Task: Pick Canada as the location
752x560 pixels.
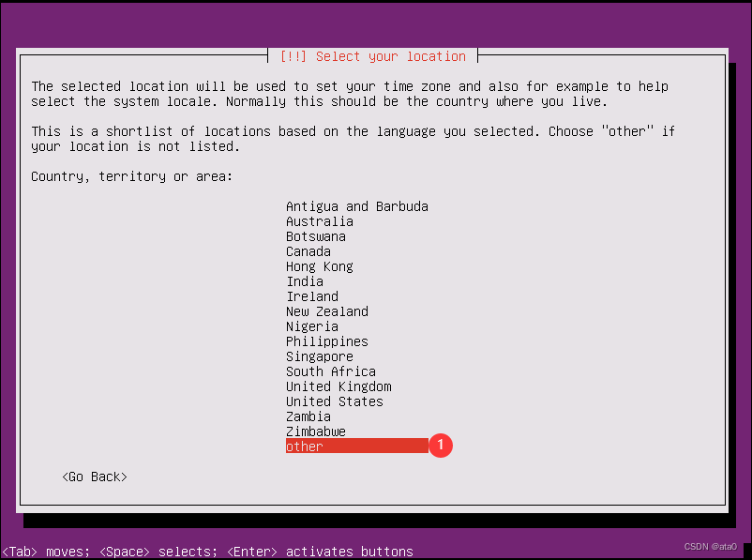Action: (308, 251)
